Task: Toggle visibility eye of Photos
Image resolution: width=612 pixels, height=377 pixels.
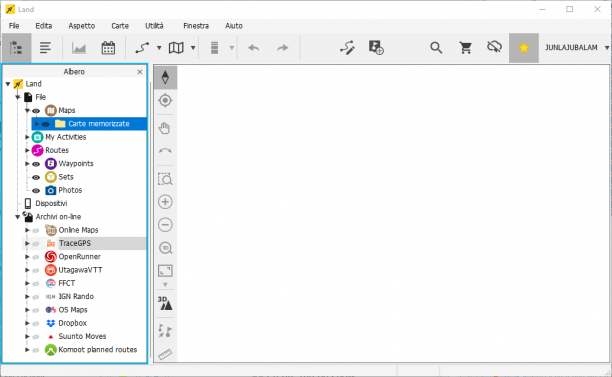Action: [x=36, y=190]
